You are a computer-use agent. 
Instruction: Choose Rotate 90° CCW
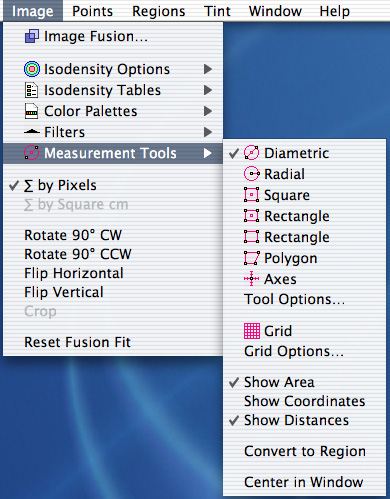(113, 254)
